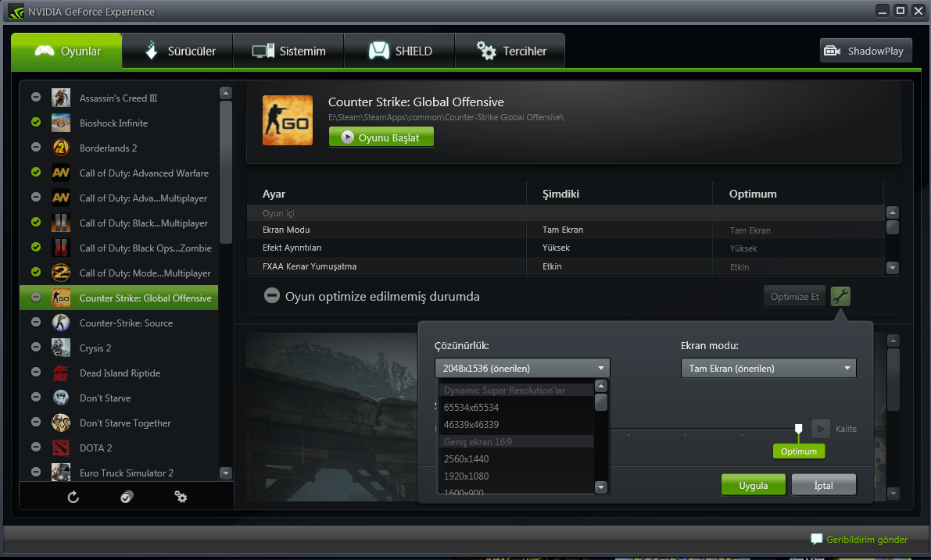Open game list settings gears icon
931x560 pixels.
(x=181, y=497)
